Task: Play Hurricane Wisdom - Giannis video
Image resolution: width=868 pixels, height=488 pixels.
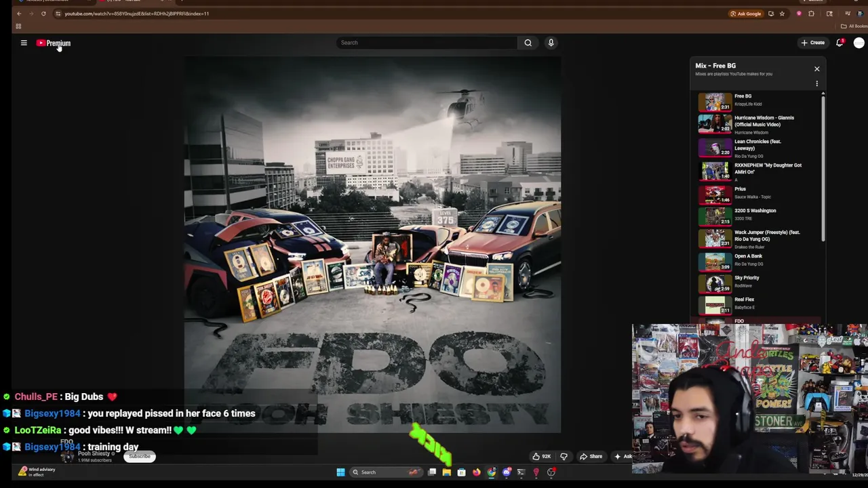Action: (x=759, y=124)
